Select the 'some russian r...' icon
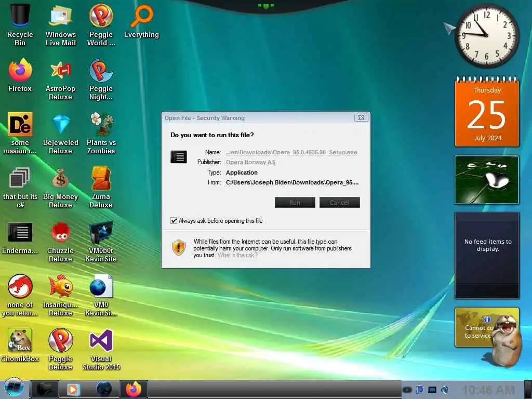 [x=20, y=133]
